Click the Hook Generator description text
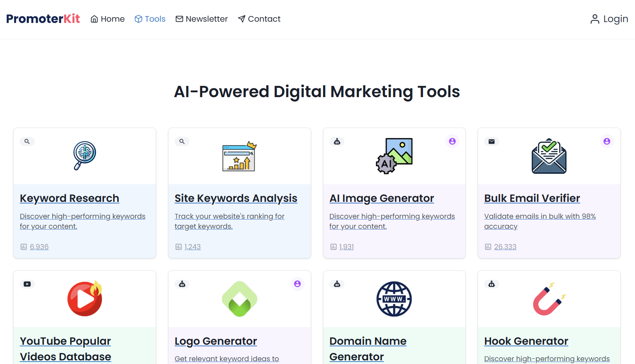Image resolution: width=635 pixels, height=364 pixels. pos(547,359)
